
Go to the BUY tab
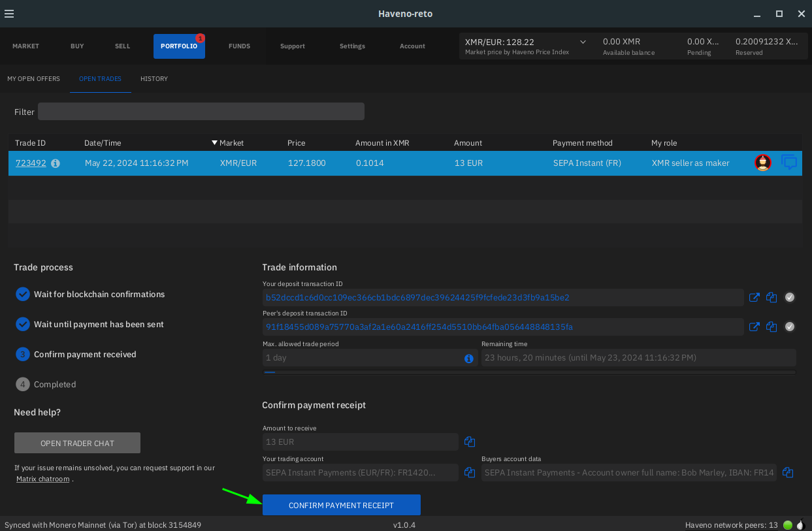pyautogui.click(x=77, y=46)
